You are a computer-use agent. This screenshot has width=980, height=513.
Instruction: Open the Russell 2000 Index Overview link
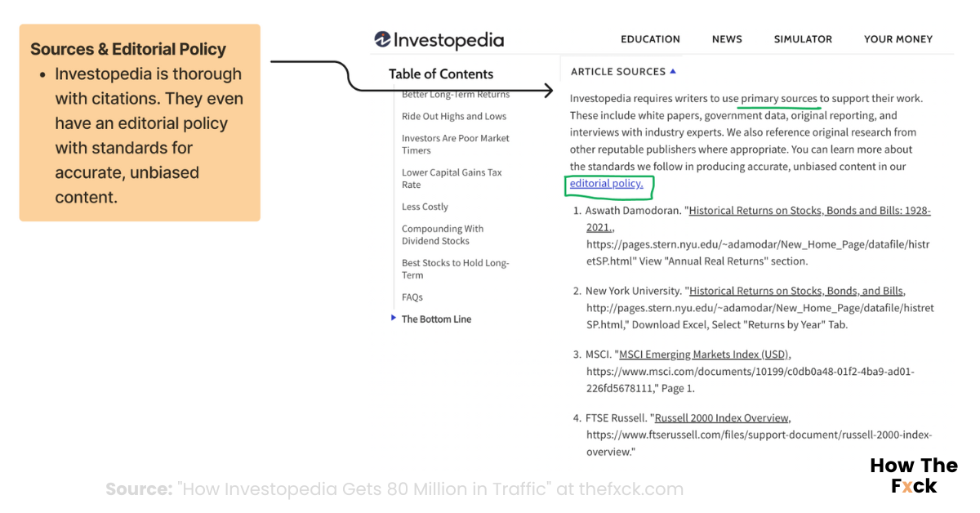click(722, 418)
